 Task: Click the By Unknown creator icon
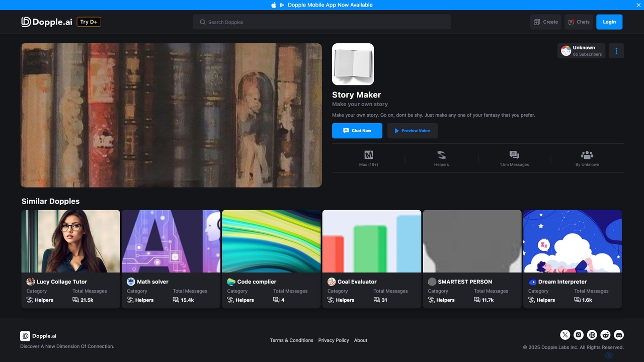click(x=587, y=155)
